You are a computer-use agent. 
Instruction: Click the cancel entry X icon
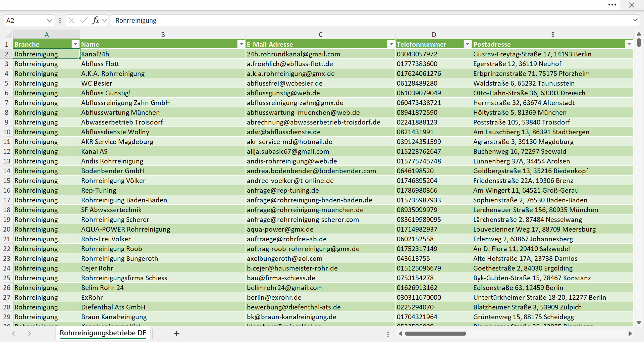(x=71, y=20)
